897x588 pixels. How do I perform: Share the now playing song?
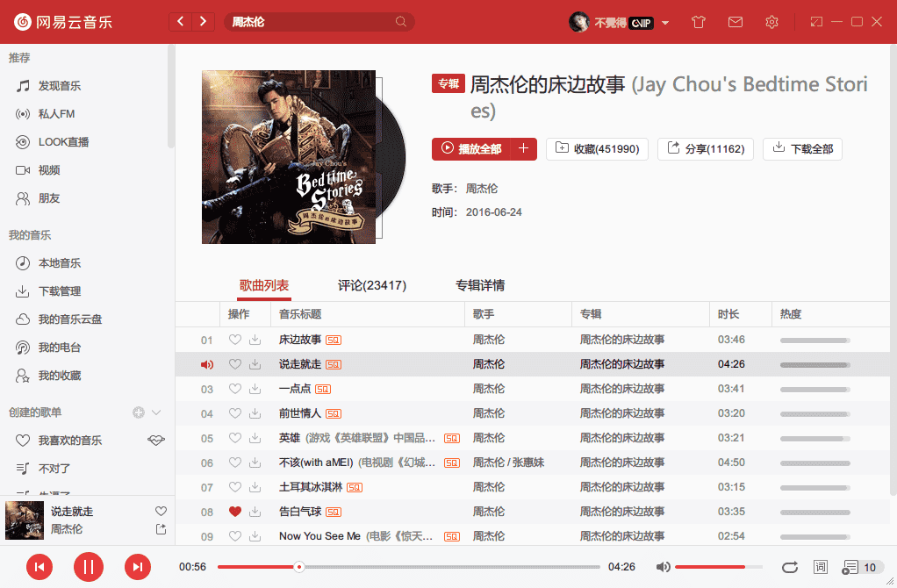pyautogui.click(x=161, y=529)
